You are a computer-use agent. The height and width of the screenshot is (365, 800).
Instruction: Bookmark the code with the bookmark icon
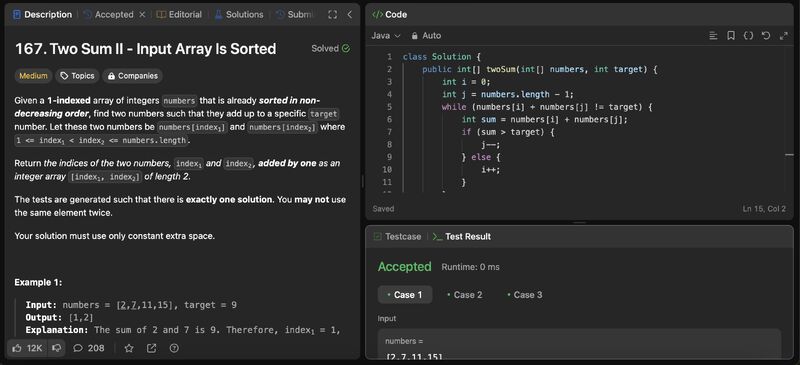[731, 36]
